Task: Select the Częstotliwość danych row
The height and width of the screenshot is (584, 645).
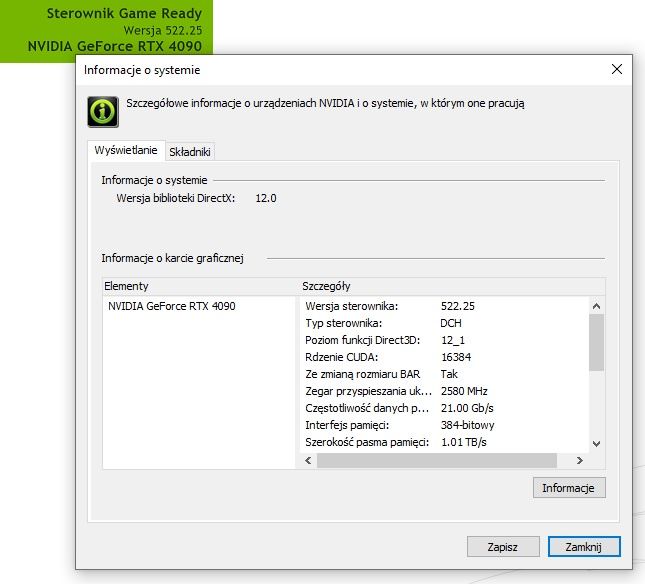Action: point(446,408)
